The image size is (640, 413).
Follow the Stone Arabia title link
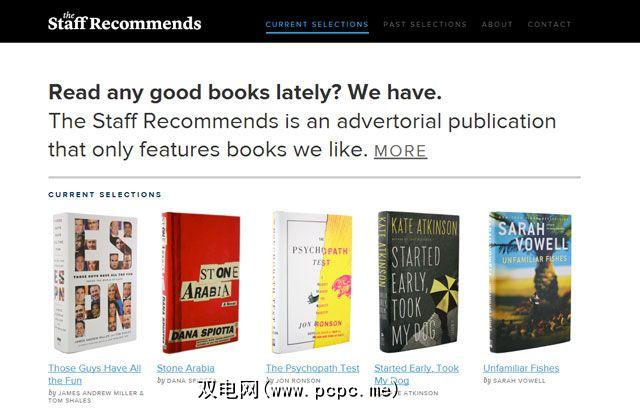click(x=186, y=368)
